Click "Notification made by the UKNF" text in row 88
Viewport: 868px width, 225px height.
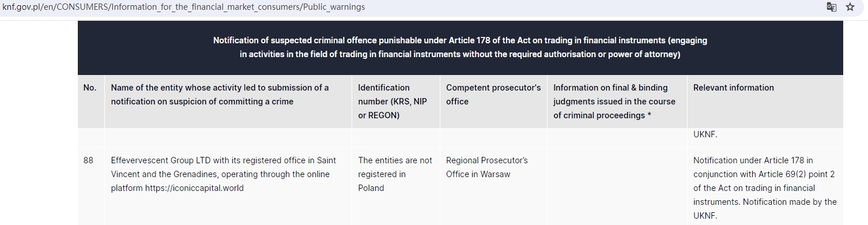tap(765, 209)
